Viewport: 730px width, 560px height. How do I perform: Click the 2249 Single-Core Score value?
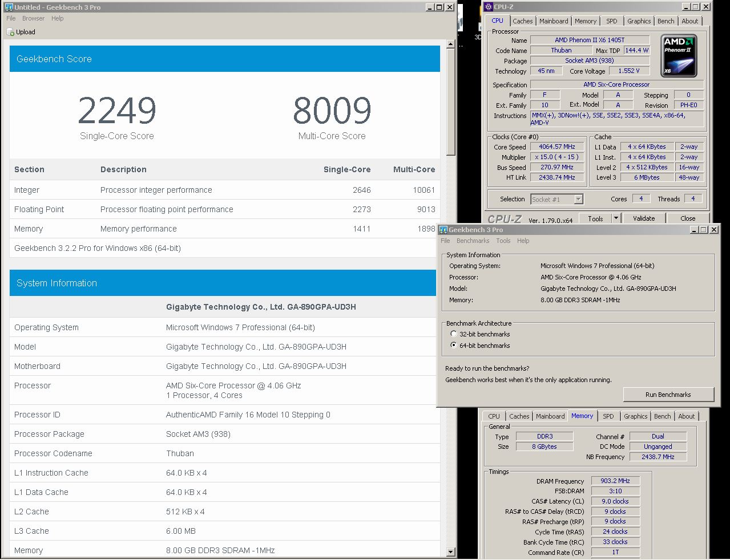[x=117, y=111]
